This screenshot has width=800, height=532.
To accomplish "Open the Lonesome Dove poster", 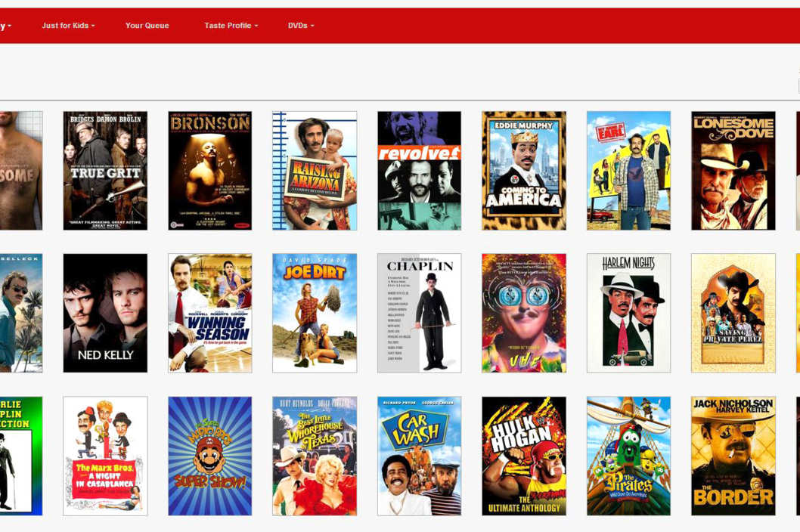I will [x=733, y=171].
